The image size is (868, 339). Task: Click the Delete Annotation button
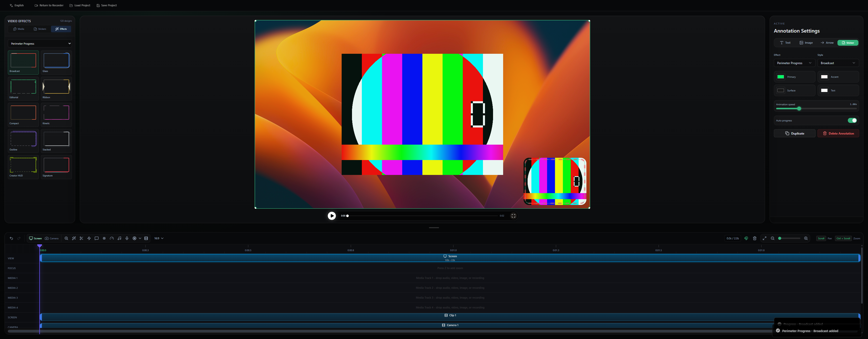838,134
